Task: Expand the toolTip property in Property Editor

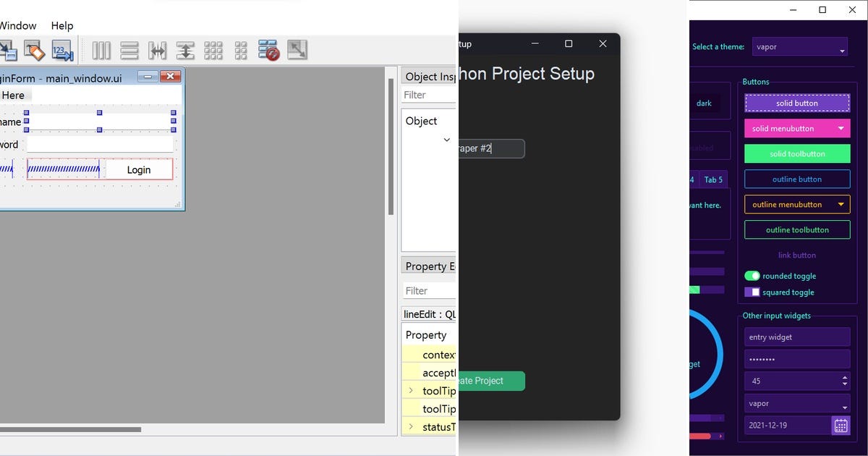Action: coord(412,390)
